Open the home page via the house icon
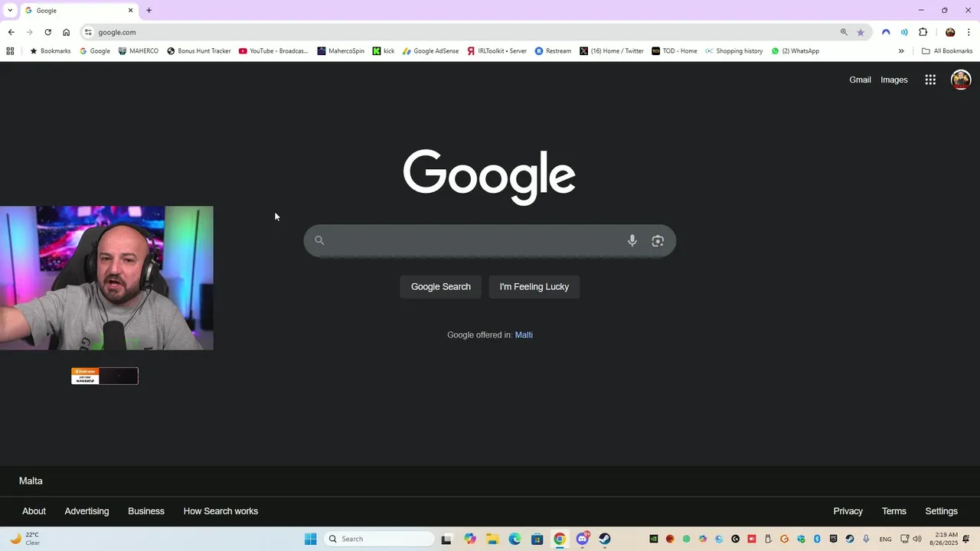This screenshot has width=980, height=551. 67,32
